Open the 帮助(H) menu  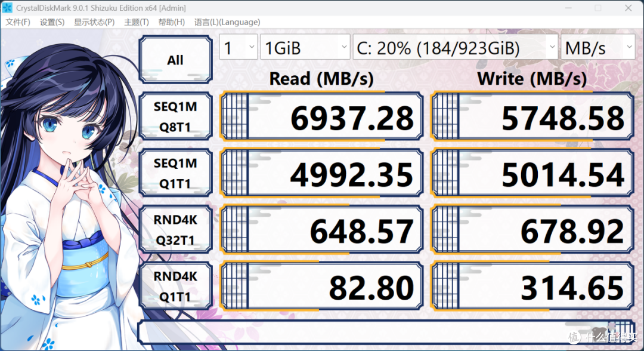pyautogui.click(x=171, y=22)
